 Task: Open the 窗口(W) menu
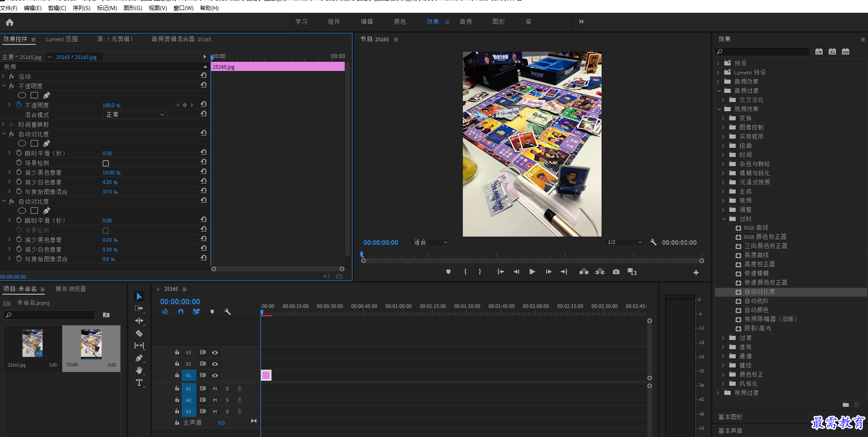(183, 8)
